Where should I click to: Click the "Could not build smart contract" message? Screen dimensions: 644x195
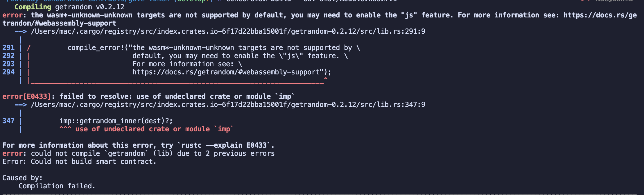coord(94,162)
